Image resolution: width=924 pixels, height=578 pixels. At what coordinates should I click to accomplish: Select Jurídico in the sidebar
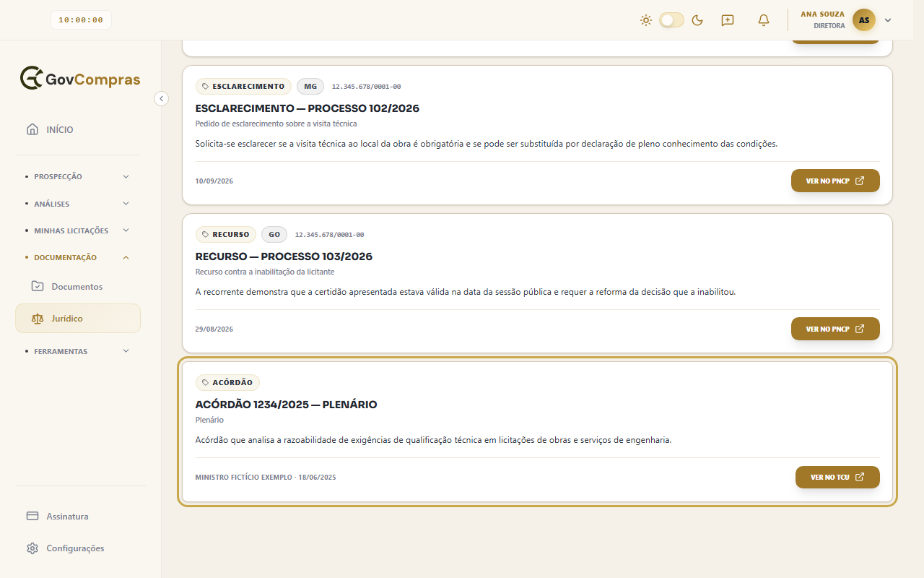(77, 319)
